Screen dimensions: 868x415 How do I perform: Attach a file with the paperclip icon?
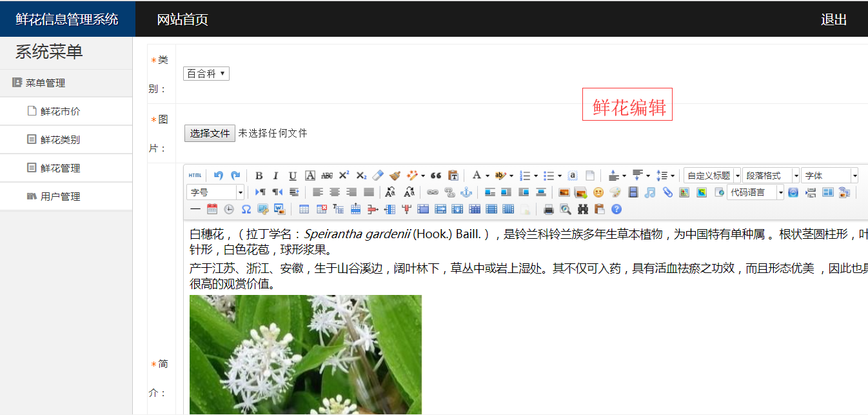click(x=667, y=192)
